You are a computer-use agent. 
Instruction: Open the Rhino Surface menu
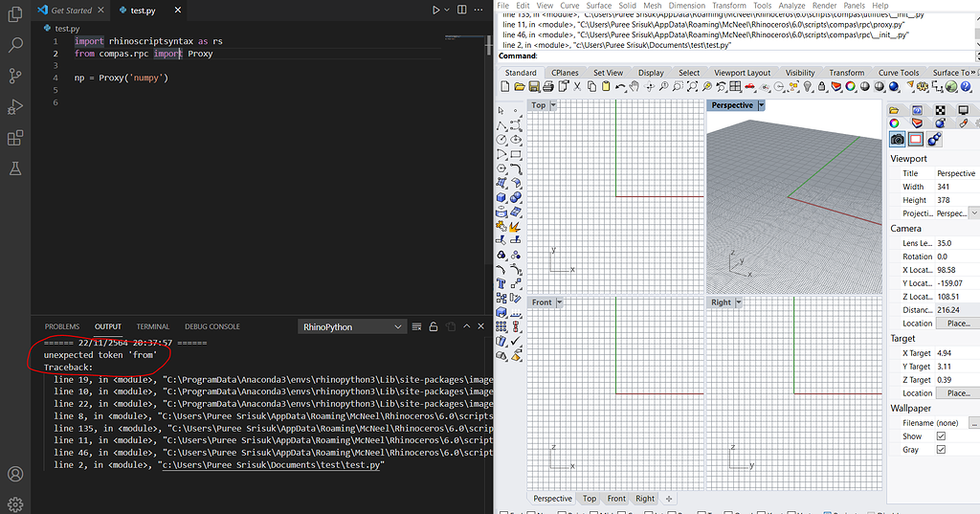tap(599, 5)
